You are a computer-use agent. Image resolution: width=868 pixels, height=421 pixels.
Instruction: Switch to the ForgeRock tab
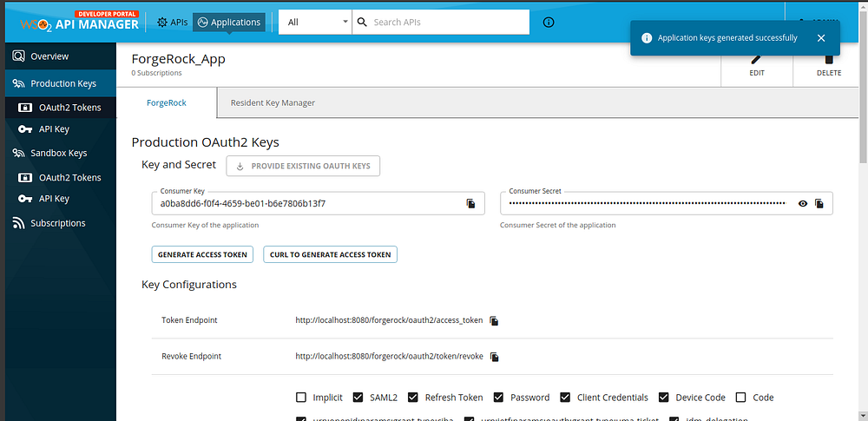click(167, 102)
